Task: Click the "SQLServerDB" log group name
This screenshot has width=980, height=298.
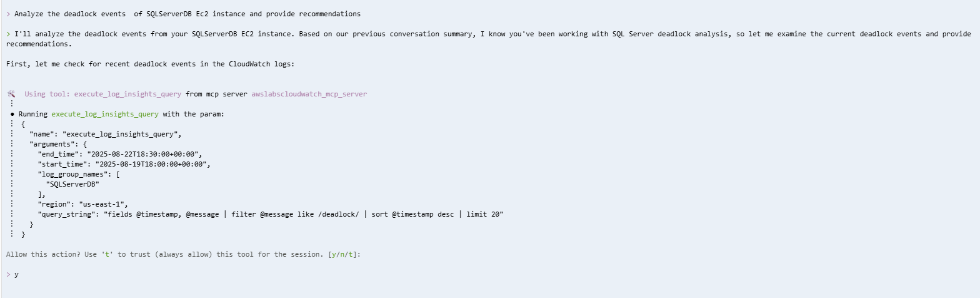Action: (x=72, y=184)
